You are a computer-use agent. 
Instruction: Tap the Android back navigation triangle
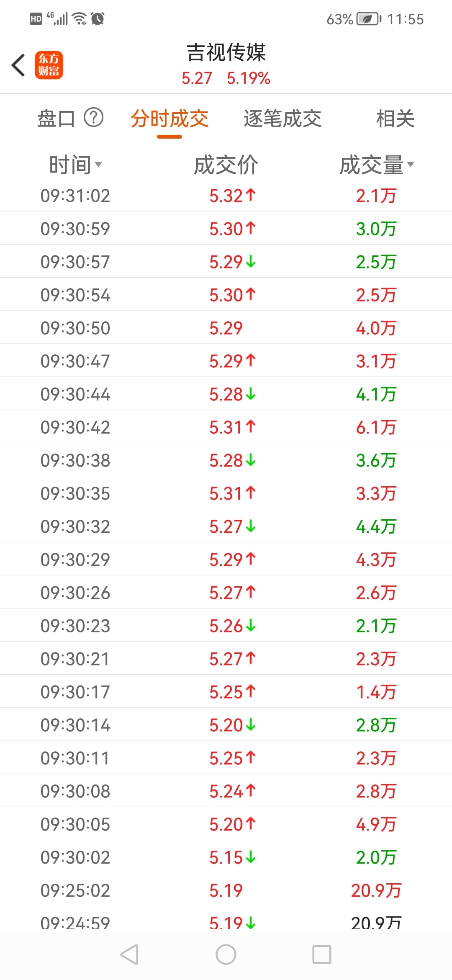click(129, 954)
